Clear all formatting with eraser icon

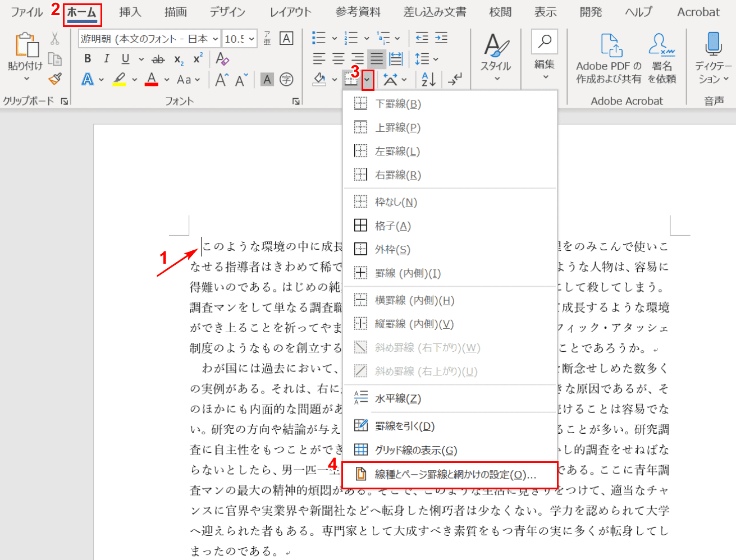pos(222,59)
